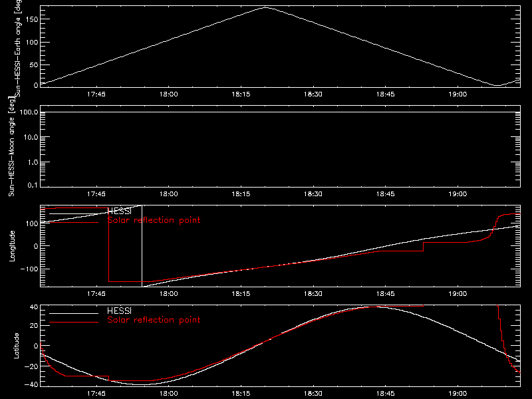Click 18:30 under the Moon angle plot
532x399 pixels.
pos(313,194)
